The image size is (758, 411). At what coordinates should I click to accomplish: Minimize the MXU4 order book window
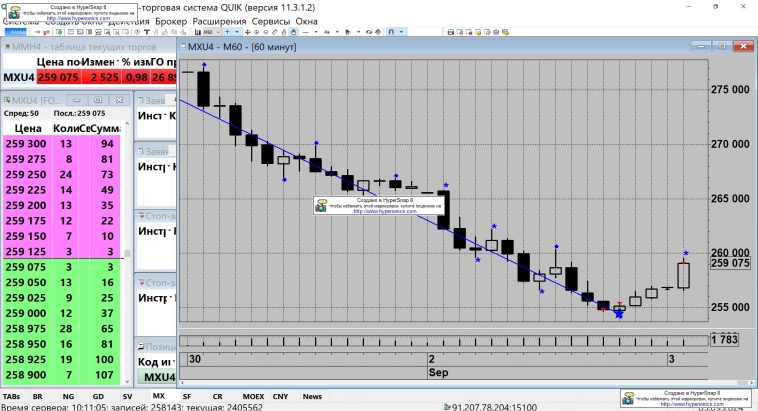coord(76,100)
